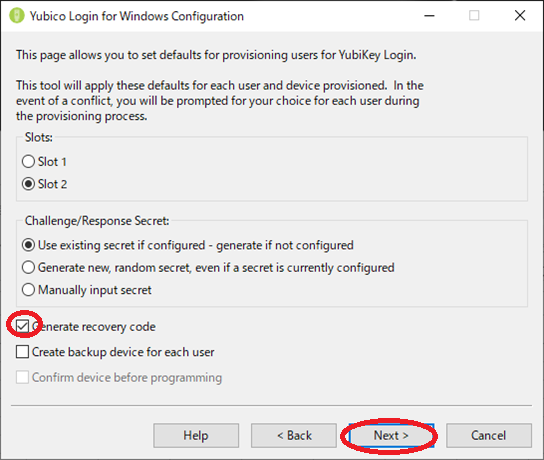Select the Slot 1 radio button
This screenshot has height=460, width=544.
(28, 162)
